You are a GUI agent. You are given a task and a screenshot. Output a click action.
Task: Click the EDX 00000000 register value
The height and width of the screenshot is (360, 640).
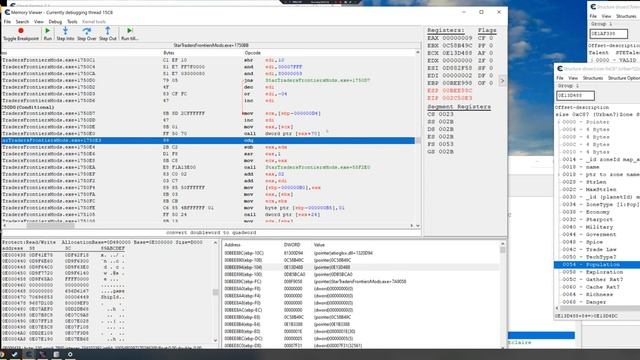point(450,60)
